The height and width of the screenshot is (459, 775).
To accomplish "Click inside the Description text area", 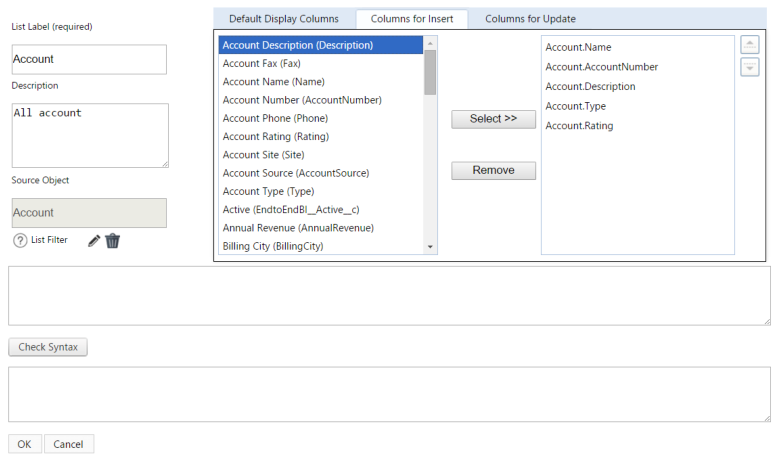I will [x=90, y=135].
